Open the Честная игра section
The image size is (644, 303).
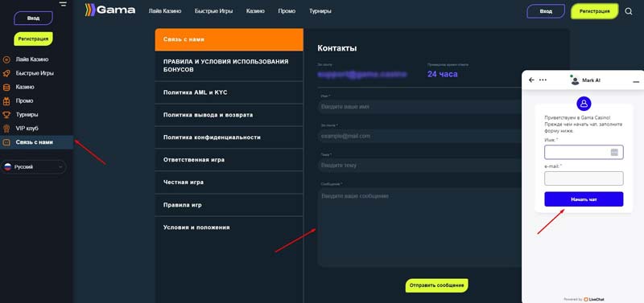pyautogui.click(x=229, y=182)
